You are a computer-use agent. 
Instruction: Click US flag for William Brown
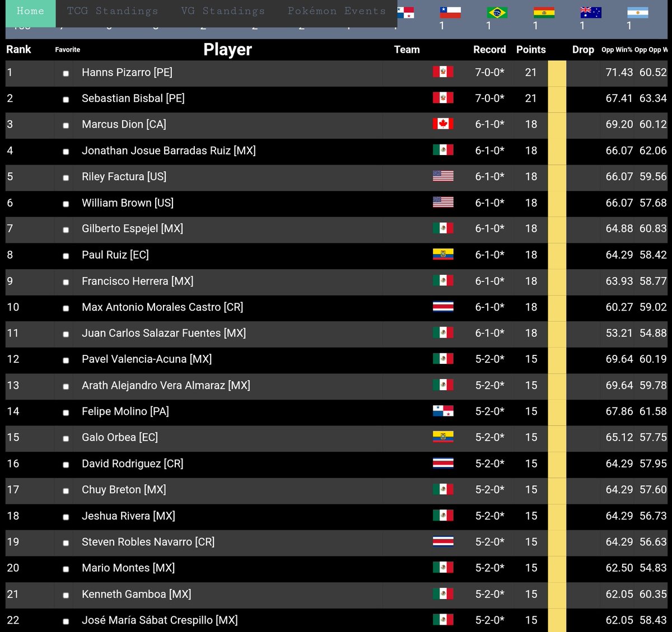point(443,202)
